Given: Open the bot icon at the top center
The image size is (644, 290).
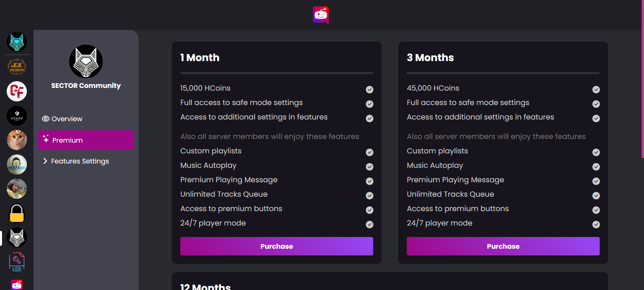Looking at the screenshot, I should pyautogui.click(x=320, y=15).
